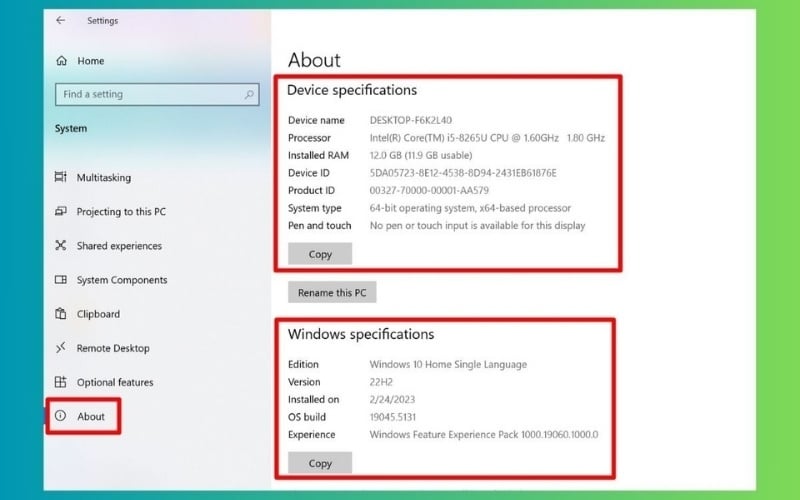Click the OS build label
800x500 pixels.
(307, 417)
